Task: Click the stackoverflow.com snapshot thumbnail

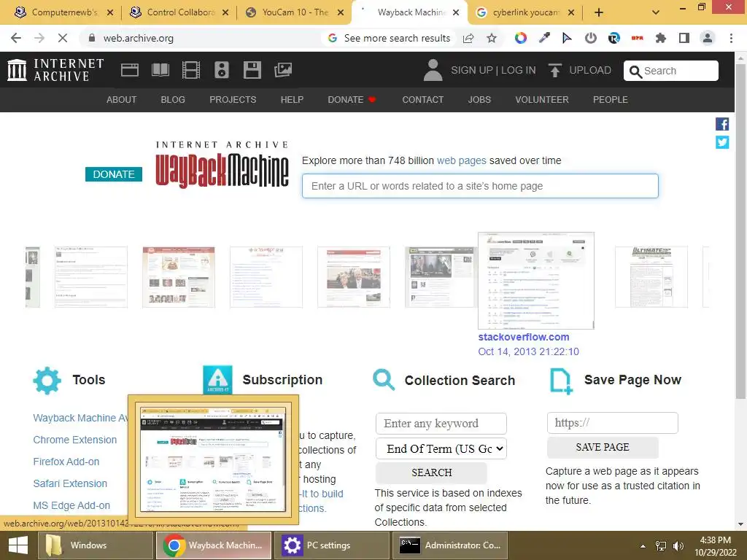Action: 536,281
